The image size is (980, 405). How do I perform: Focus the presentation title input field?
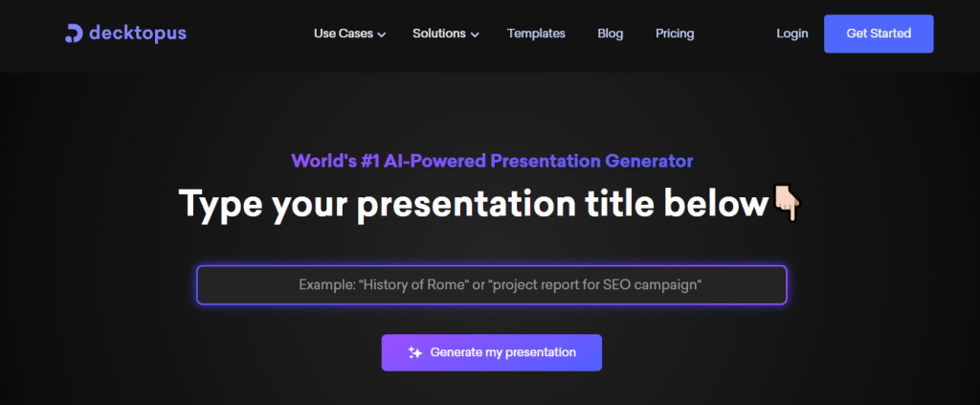(492, 285)
